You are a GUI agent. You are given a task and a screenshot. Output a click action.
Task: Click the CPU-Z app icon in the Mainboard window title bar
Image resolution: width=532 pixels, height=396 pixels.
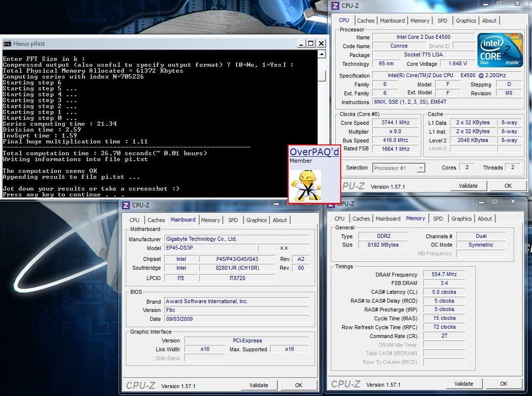click(x=125, y=205)
